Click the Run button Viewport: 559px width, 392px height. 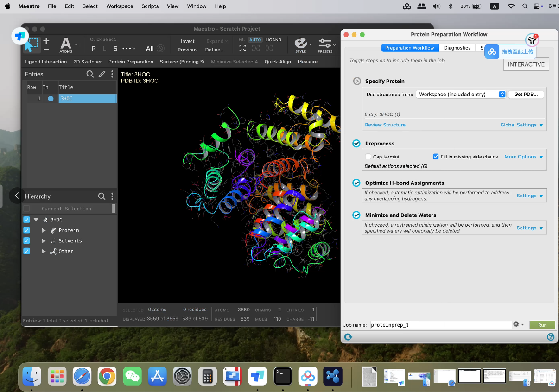[542, 325]
